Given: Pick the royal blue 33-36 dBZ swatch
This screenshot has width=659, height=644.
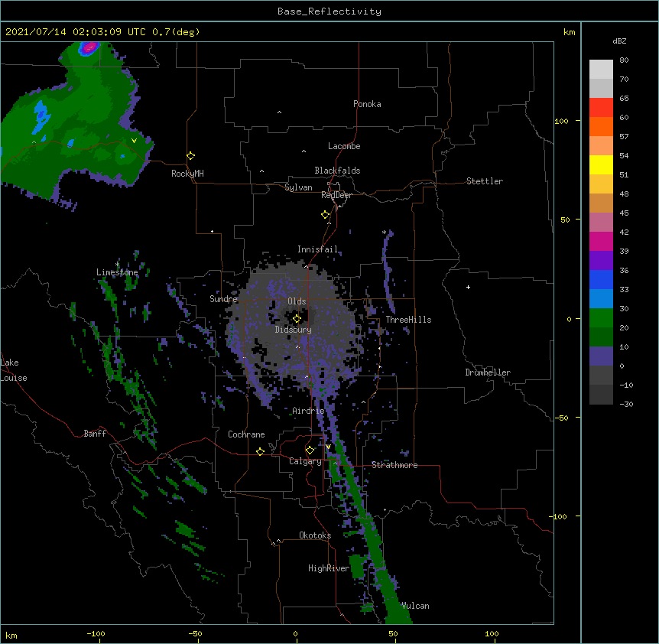Looking at the screenshot, I should pyautogui.click(x=601, y=279).
